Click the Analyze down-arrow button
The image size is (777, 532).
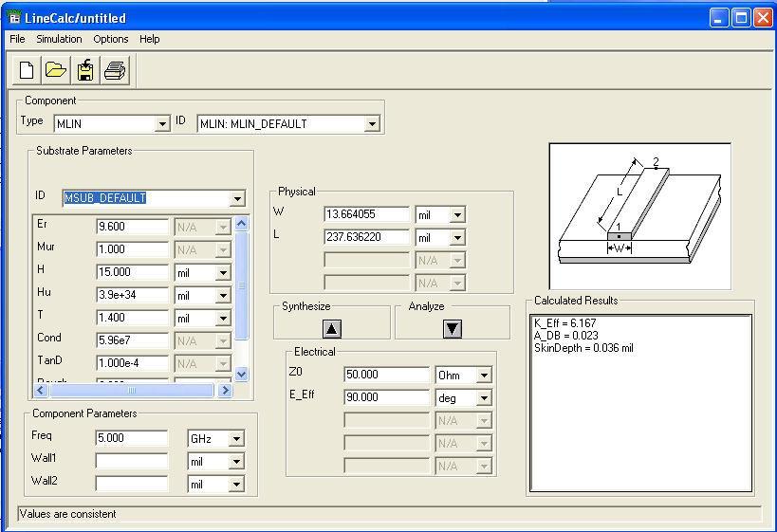point(453,328)
